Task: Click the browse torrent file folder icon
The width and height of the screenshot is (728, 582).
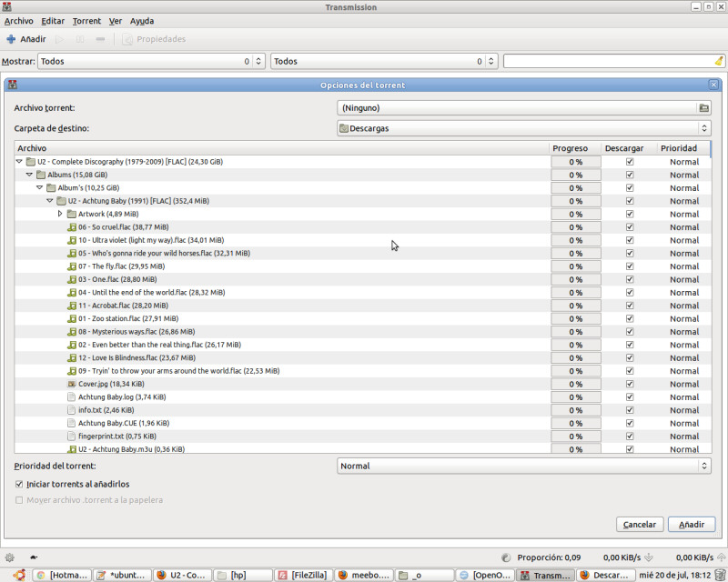Action: (x=703, y=108)
